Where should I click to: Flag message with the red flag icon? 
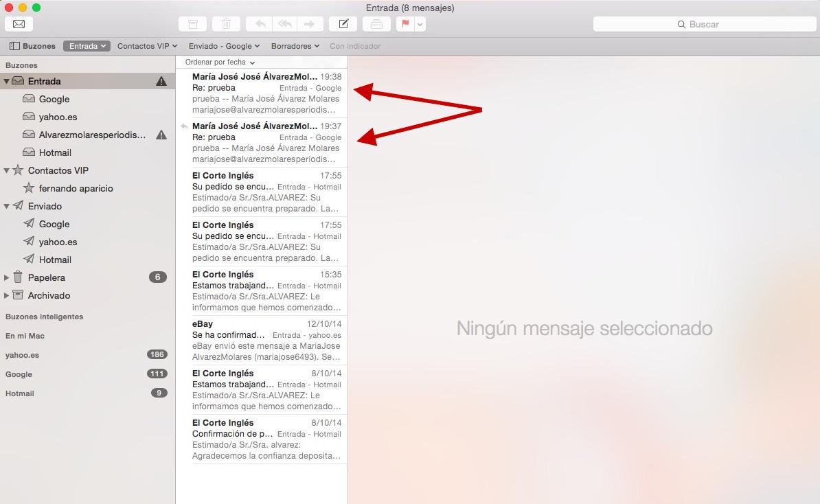[405, 24]
